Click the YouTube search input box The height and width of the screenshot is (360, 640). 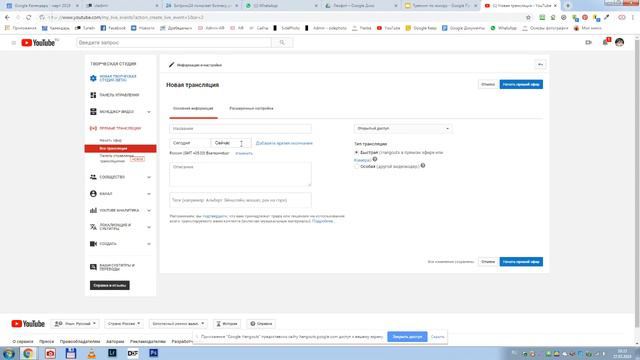click(174, 42)
